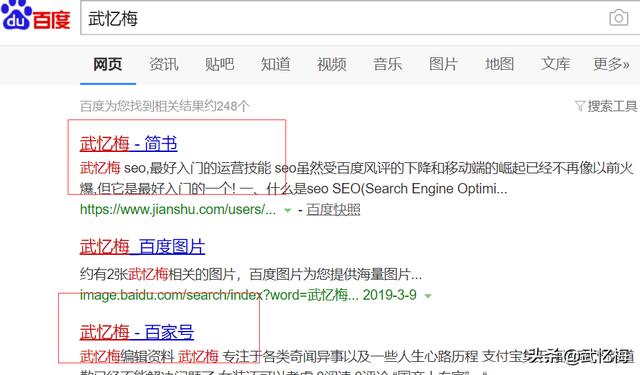Click text 百度为您找到相关结果约248个
Viewport: 640px width, 375px height.
tap(164, 107)
